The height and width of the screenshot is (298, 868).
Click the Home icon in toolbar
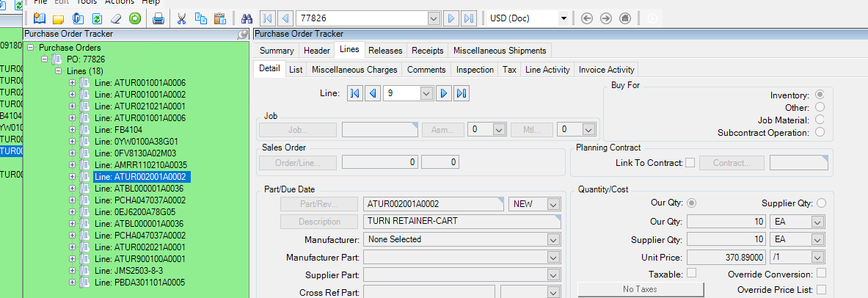[625, 18]
